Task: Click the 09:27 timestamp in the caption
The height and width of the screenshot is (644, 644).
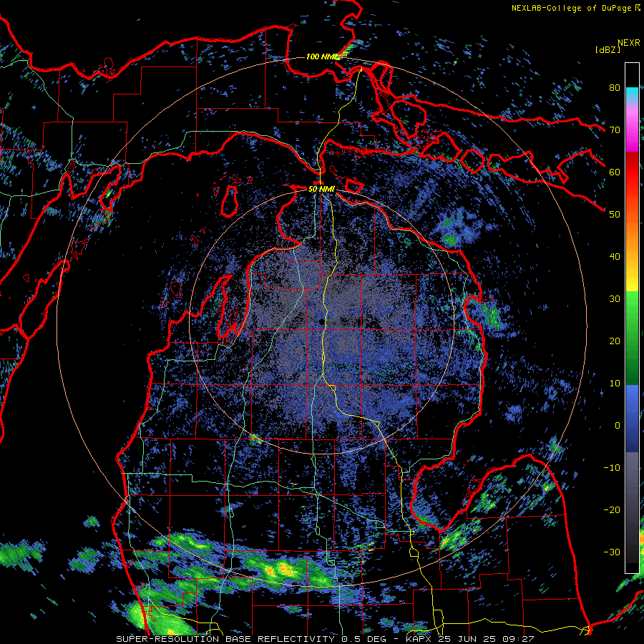Action: tap(519, 639)
